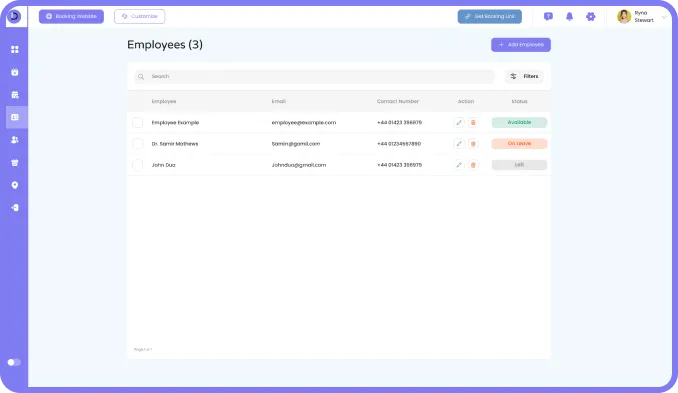The height and width of the screenshot is (393, 678).
Task: Edit John Dua with pencil icon
Action: coord(459,165)
